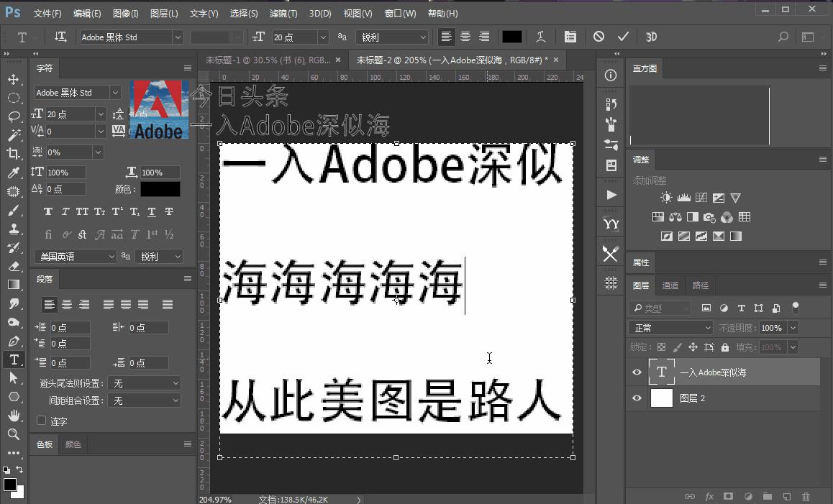Open the blend mode 正常 dropdown
833x504 pixels.
point(670,327)
